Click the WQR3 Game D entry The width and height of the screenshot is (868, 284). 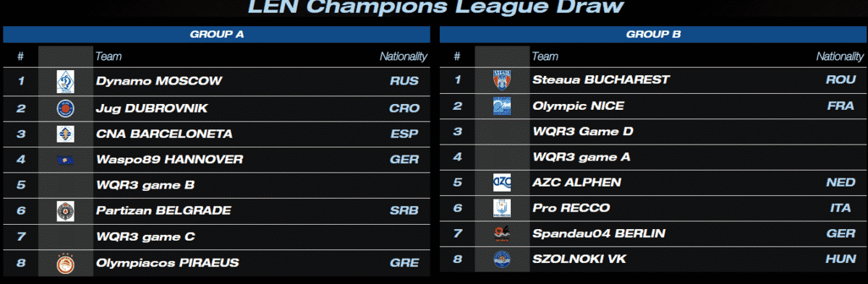click(582, 132)
